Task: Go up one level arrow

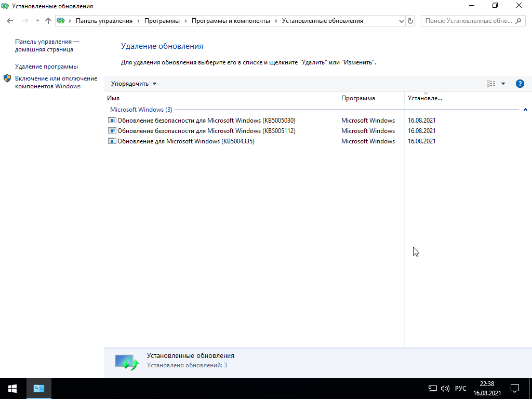Action: (48, 21)
